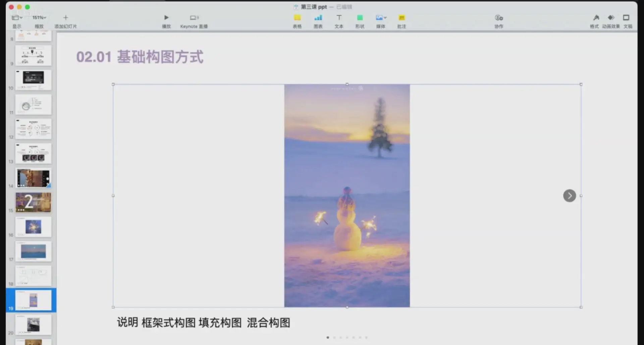Open the View (显示) dropdown
Viewport: 644px width, 345px height.
[17, 18]
